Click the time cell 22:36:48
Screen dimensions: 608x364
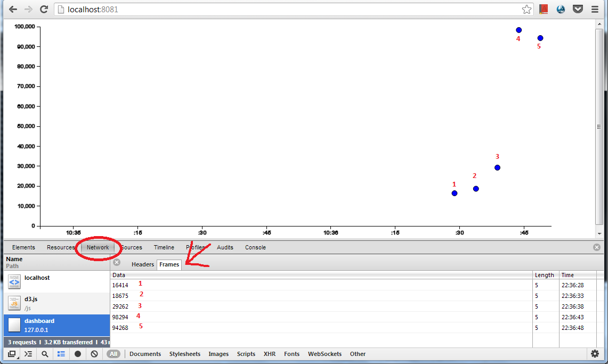[572, 328]
